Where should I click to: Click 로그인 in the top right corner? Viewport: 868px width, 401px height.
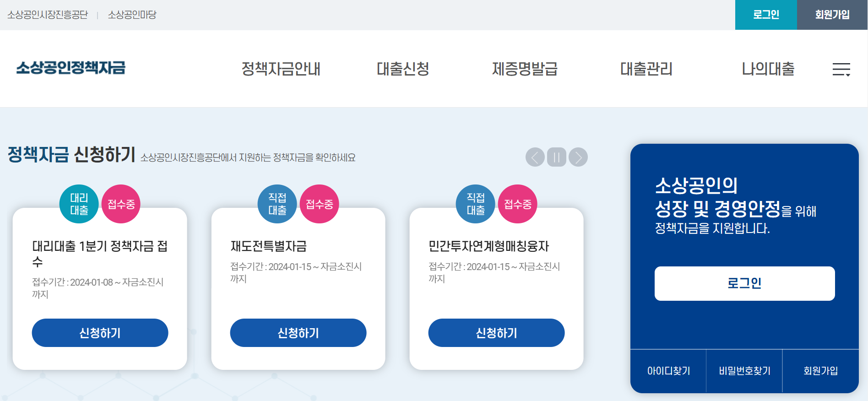(766, 14)
